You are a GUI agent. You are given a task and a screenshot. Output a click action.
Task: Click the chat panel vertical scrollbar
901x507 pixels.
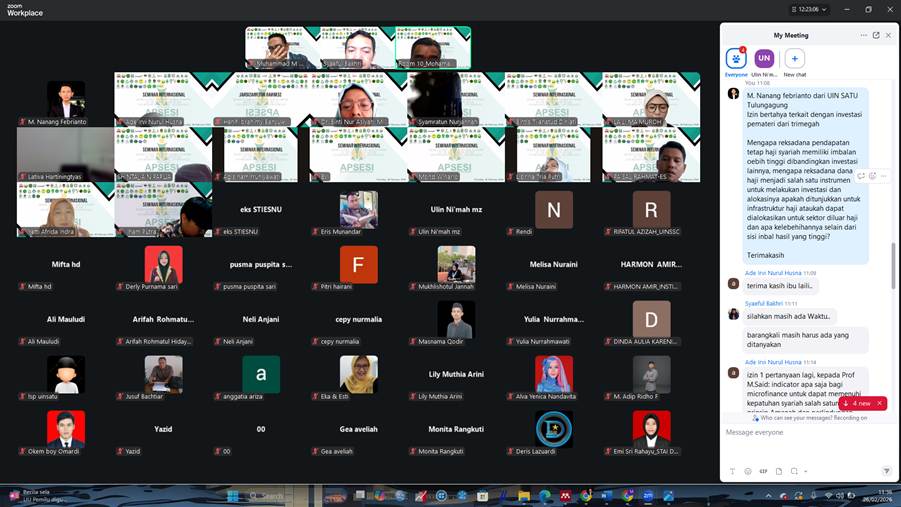tap(893, 262)
